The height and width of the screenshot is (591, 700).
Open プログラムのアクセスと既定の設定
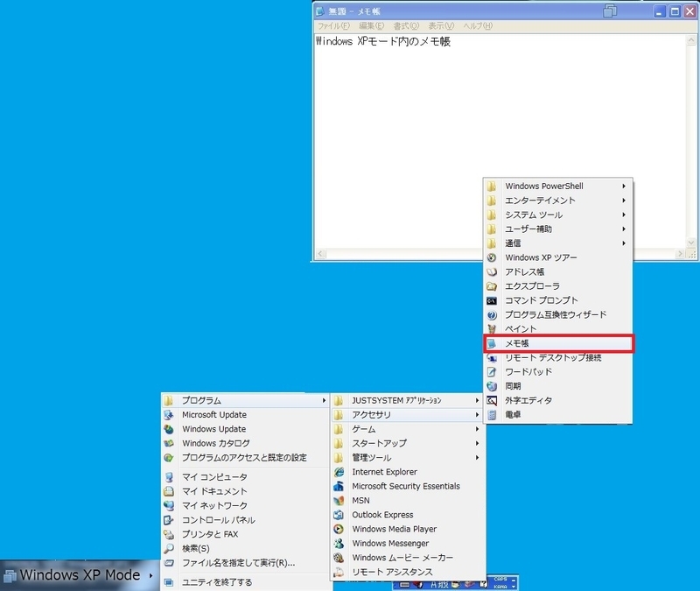coord(245,457)
